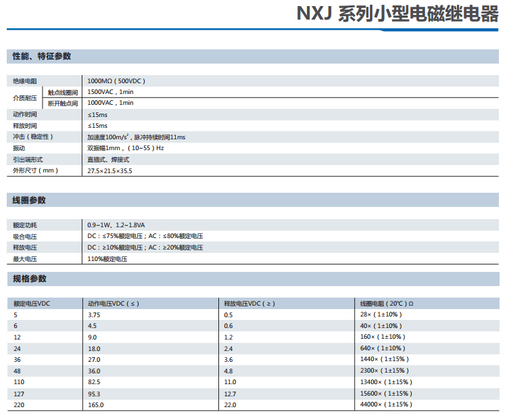Click the rated voltage cell 12
This screenshot has height=420, width=507.
point(17,337)
